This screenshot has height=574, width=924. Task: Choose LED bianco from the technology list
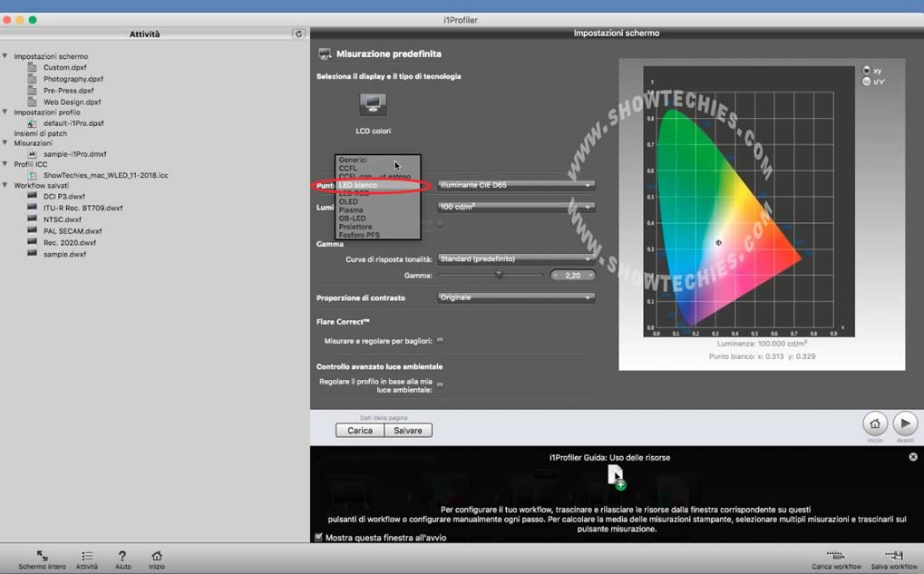click(358, 185)
